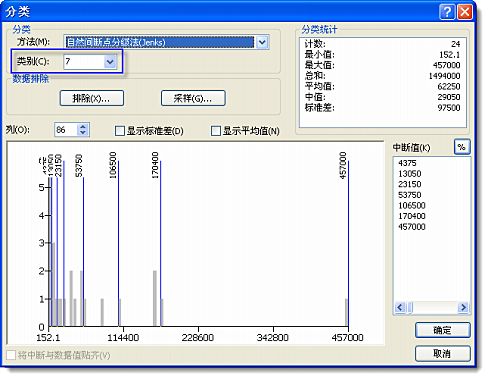Decrease the columns spinner value

click(83, 133)
